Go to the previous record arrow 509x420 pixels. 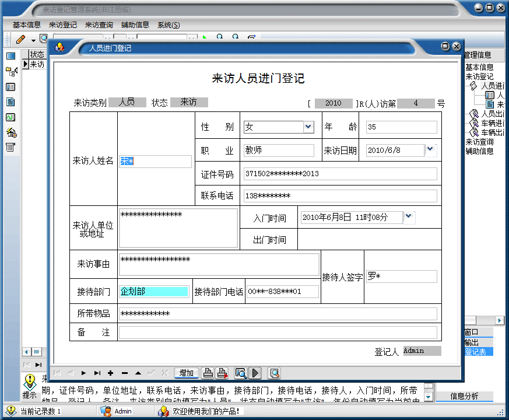pos(71,373)
